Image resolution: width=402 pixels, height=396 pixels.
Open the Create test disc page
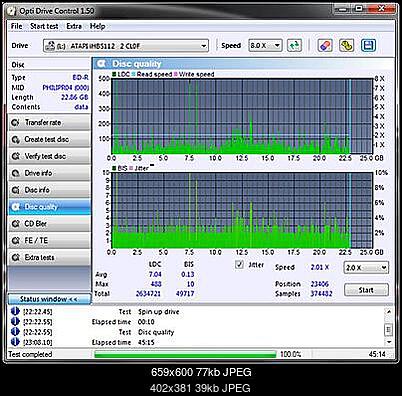(x=49, y=139)
